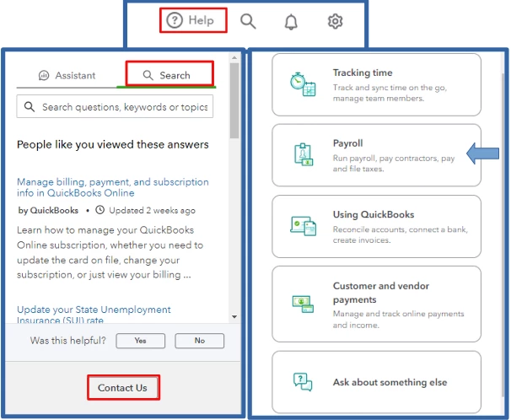Click the stopwatch Tracking time icon
This screenshot has height=420, width=511.
[303, 84]
